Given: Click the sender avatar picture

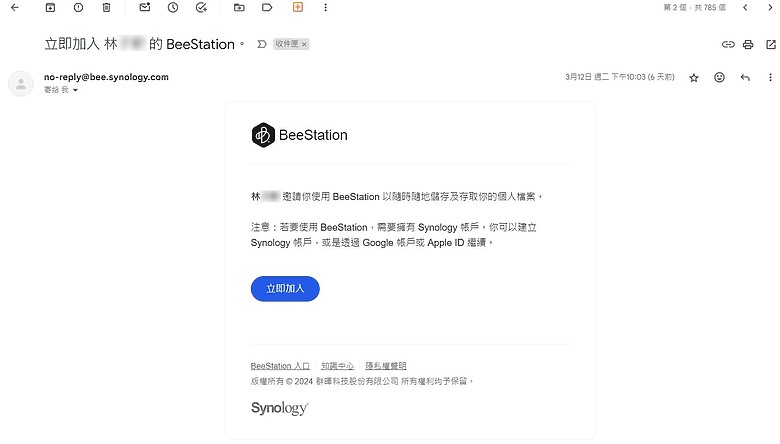Looking at the screenshot, I should pos(21,84).
